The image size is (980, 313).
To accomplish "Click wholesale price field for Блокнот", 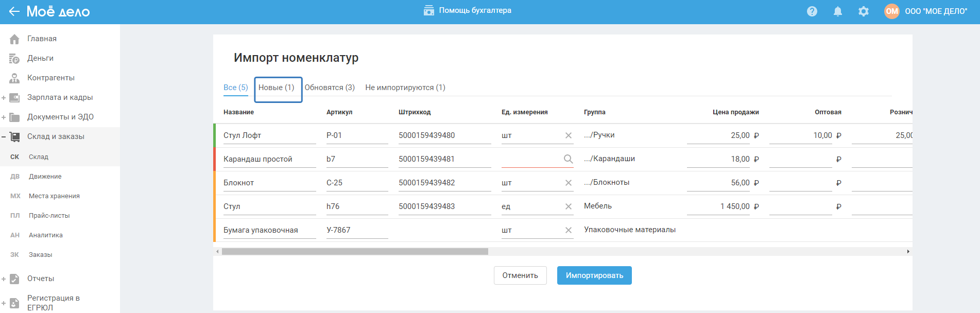I will click(x=800, y=183).
